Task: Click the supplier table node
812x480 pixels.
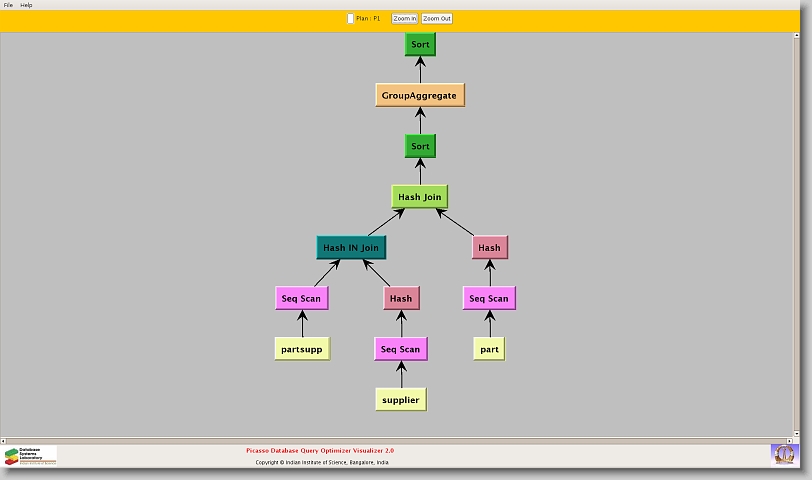Action: (401, 399)
